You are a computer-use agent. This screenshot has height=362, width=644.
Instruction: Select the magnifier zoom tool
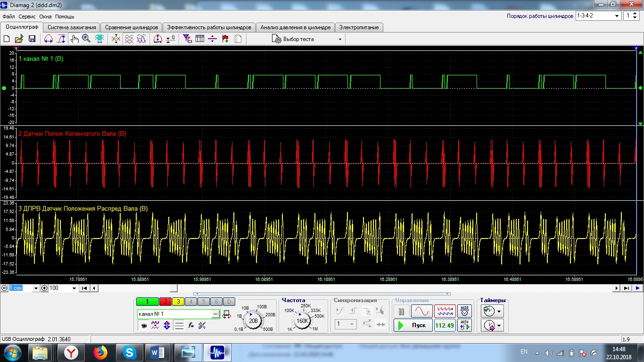[86, 39]
